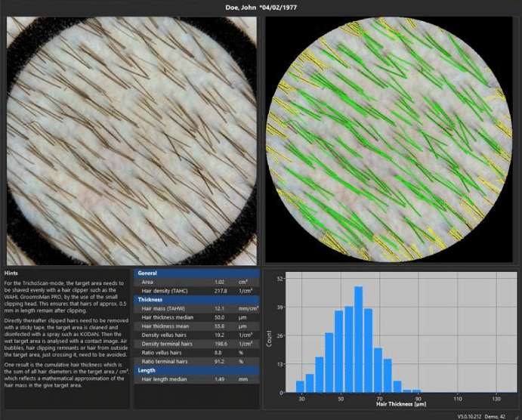Select the Density vellus hairs row

coord(196,335)
